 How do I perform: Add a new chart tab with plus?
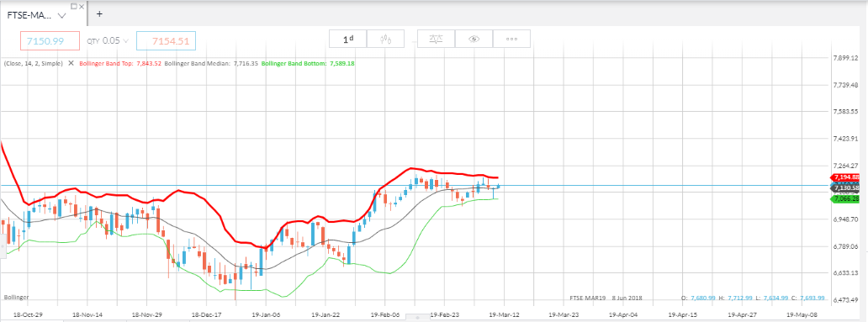(99, 13)
